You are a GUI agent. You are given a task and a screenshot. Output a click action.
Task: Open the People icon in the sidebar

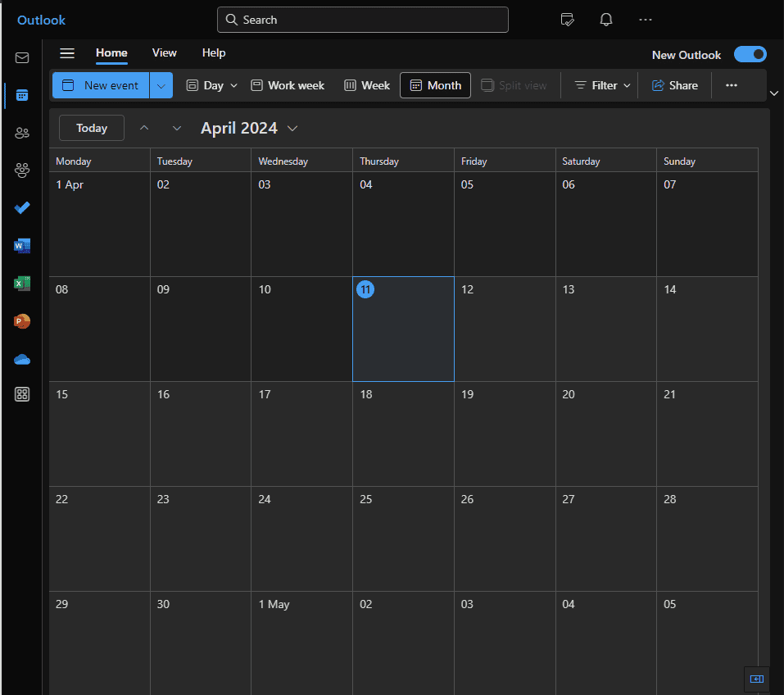pos(22,133)
